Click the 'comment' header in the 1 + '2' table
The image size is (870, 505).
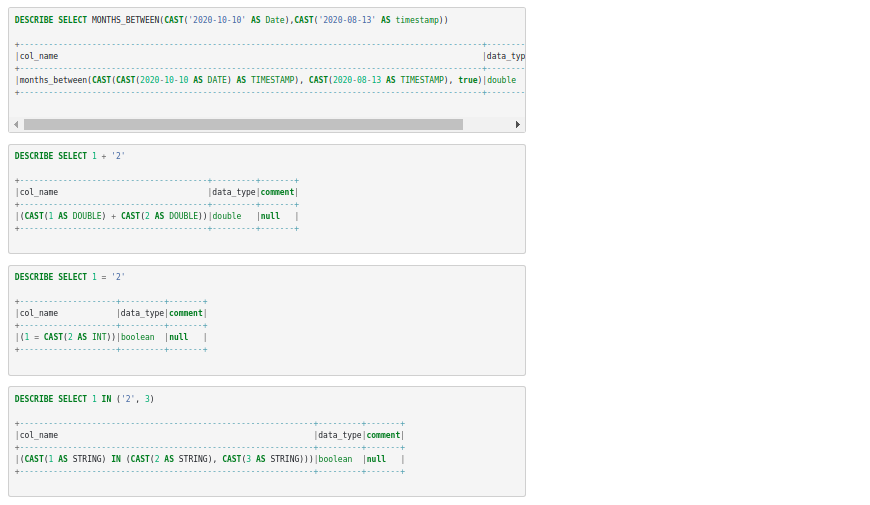[x=277, y=192]
